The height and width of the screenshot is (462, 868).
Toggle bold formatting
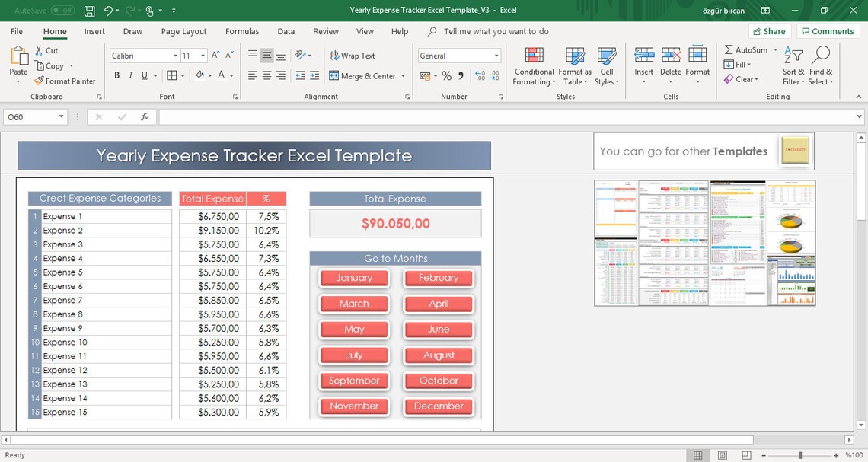pos(116,75)
